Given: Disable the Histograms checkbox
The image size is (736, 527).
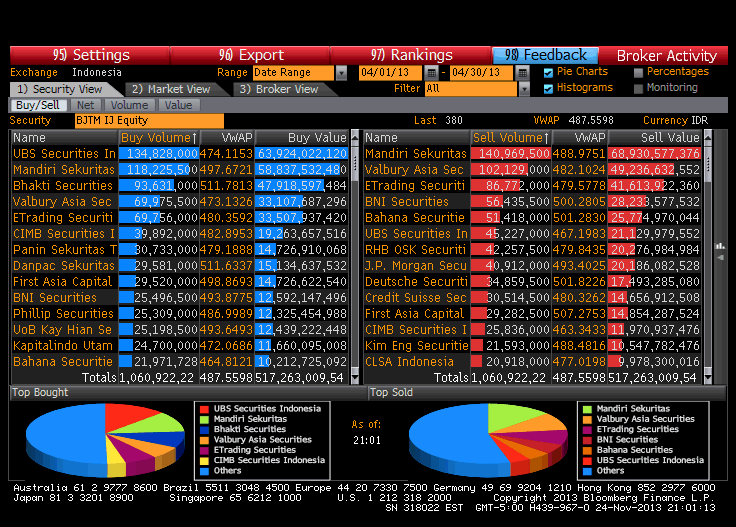Looking at the screenshot, I should [548, 88].
